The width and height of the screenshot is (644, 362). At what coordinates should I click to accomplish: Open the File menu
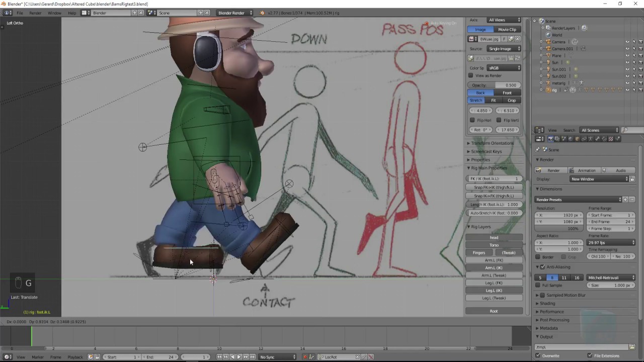[20, 13]
